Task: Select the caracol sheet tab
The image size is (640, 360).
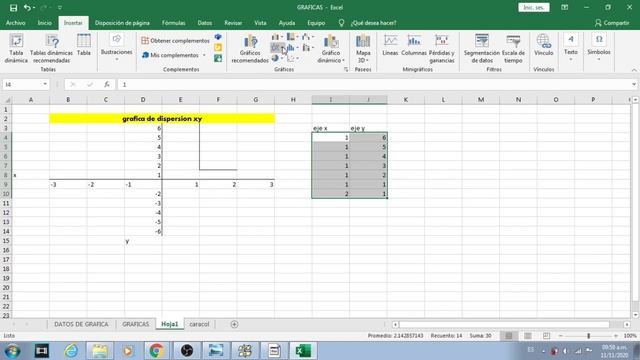Action: click(199, 324)
